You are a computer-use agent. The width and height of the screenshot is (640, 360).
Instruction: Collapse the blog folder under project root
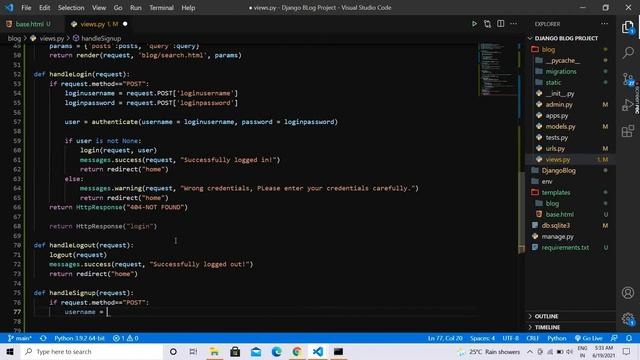pyautogui.click(x=548, y=49)
